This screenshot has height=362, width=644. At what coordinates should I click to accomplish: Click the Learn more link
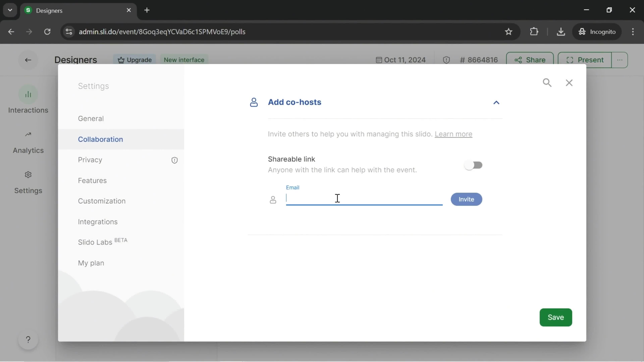[x=453, y=134]
